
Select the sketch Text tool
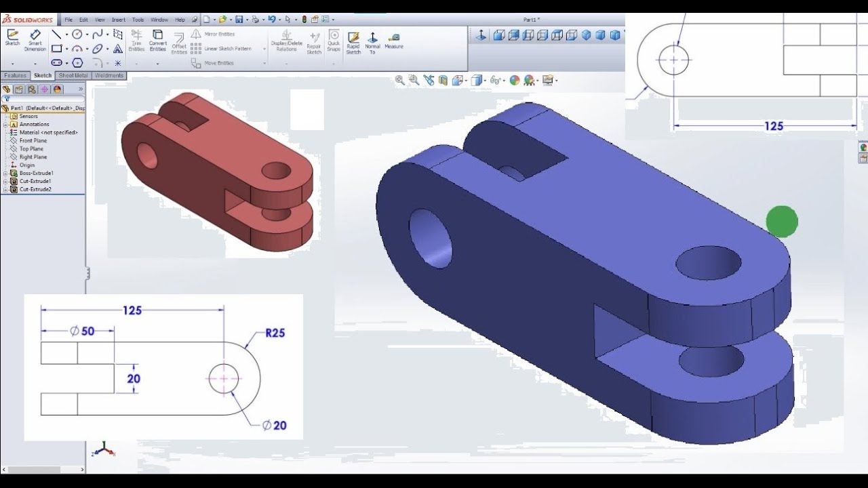point(118,49)
